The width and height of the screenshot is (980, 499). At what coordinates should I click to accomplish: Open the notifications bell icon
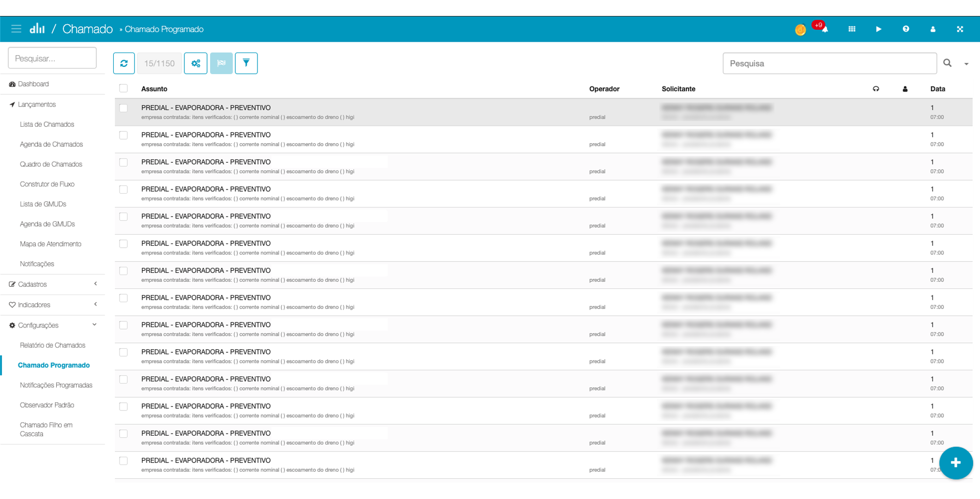click(824, 29)
